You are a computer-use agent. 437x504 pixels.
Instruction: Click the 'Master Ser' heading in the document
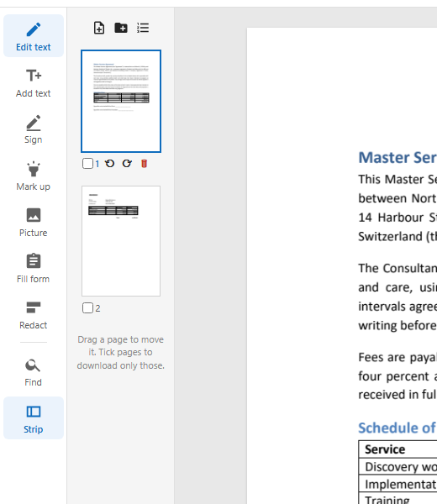[x=398, y=158]
